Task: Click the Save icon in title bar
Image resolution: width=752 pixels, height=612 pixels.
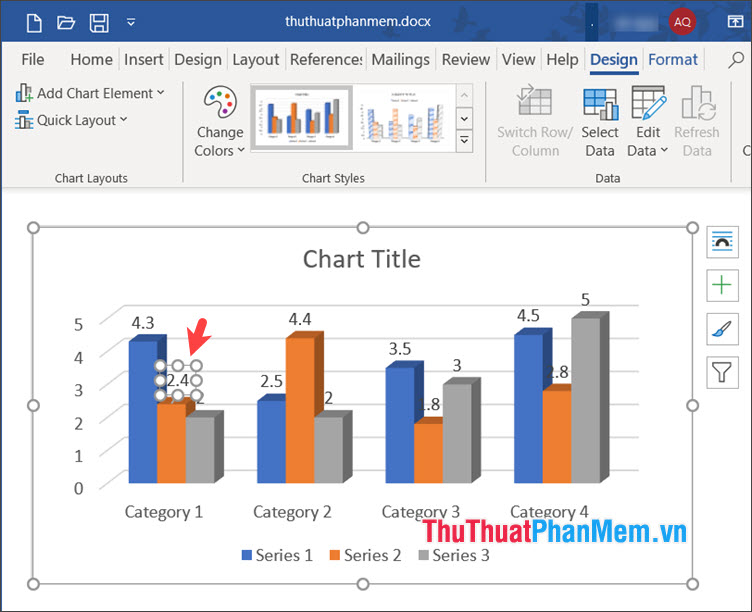Action: point(99,23)
